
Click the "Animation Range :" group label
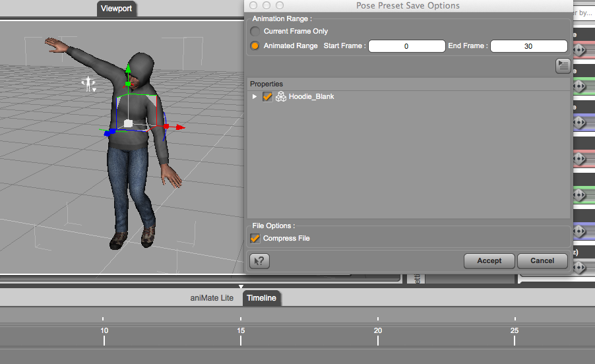pyautogui.click(x=282, y=18)
